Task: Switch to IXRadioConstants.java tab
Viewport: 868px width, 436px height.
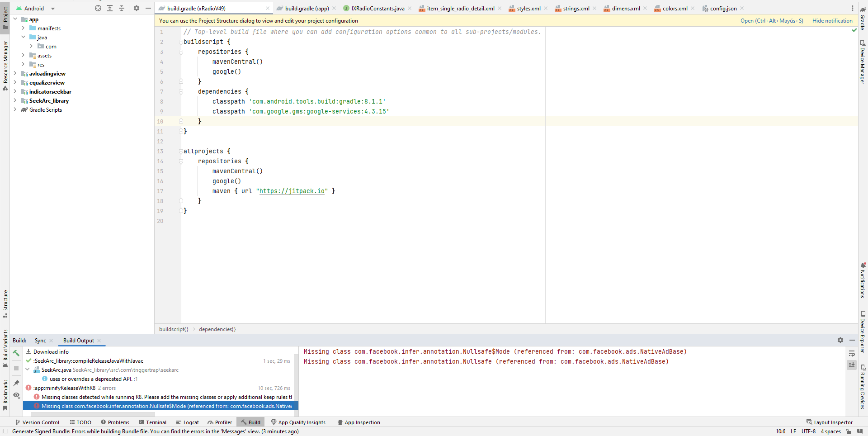Action: pos(377,8)
